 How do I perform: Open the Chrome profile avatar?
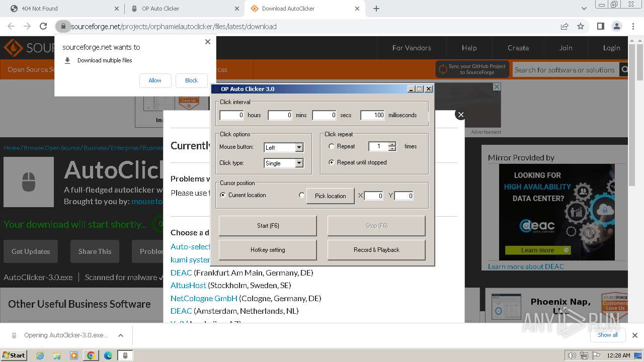tap(616, 26)
